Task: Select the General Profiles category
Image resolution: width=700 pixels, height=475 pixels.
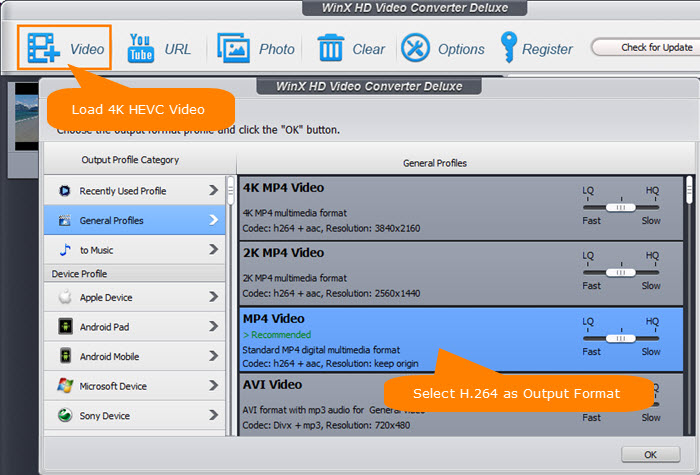Action: (x=134, y=220)
